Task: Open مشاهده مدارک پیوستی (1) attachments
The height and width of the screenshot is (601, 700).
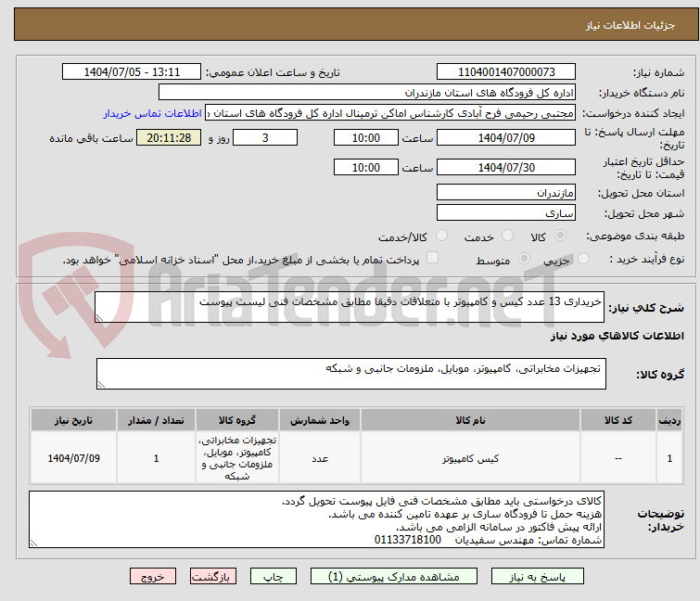Action: tap(394, 577)
